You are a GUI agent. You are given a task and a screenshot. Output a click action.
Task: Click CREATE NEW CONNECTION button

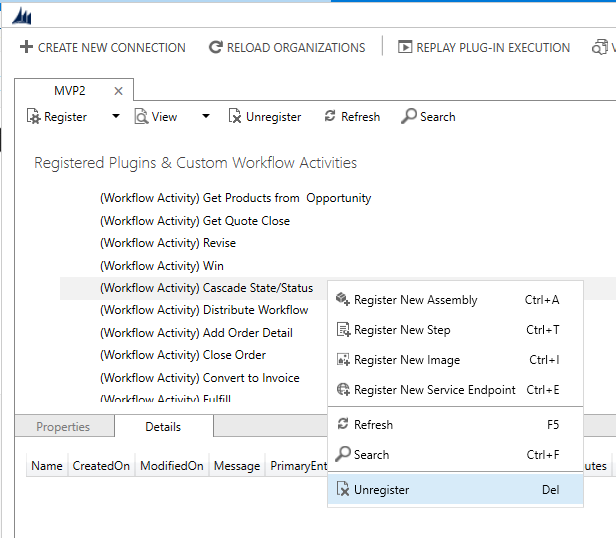103,47
